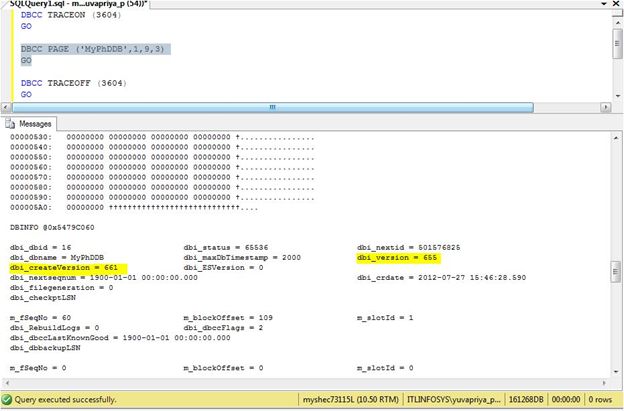Viewport: 624px width, 411px height.
Task: Click 'm_blockOffset = 0' entry
Action: (223, 368)
